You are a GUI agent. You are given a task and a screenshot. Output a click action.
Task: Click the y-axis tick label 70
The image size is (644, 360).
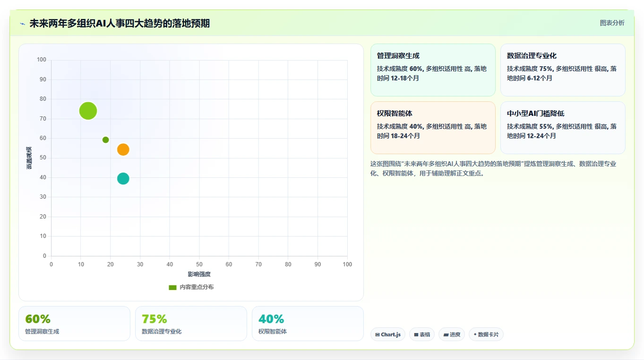coord(43,119)
